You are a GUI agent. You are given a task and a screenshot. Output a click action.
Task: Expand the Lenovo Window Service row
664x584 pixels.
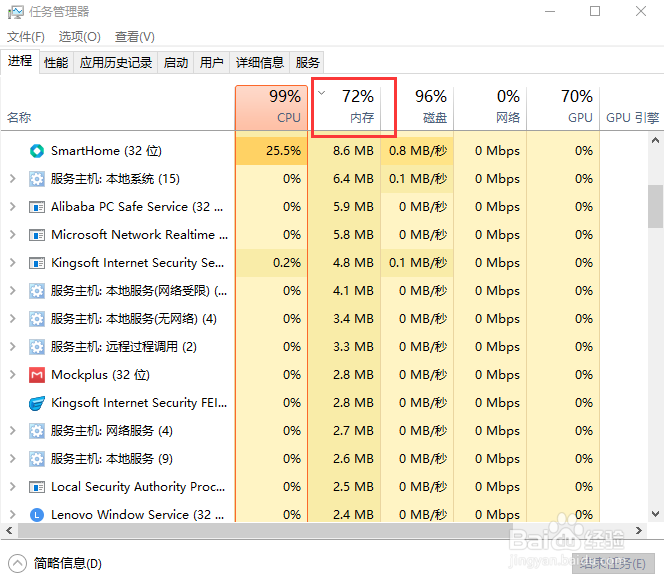[x=13, y=515]
